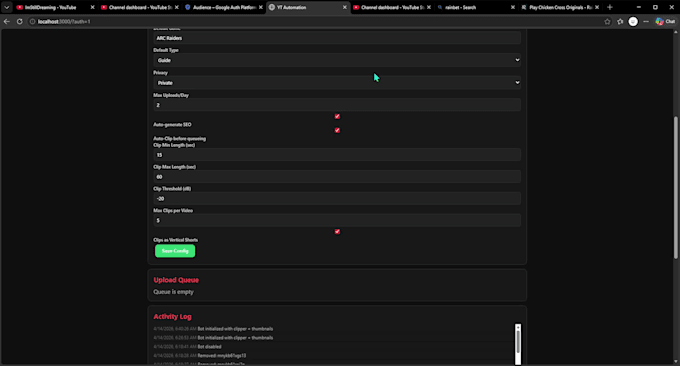Select the Activity Log heading

click(x=172, y=317)
